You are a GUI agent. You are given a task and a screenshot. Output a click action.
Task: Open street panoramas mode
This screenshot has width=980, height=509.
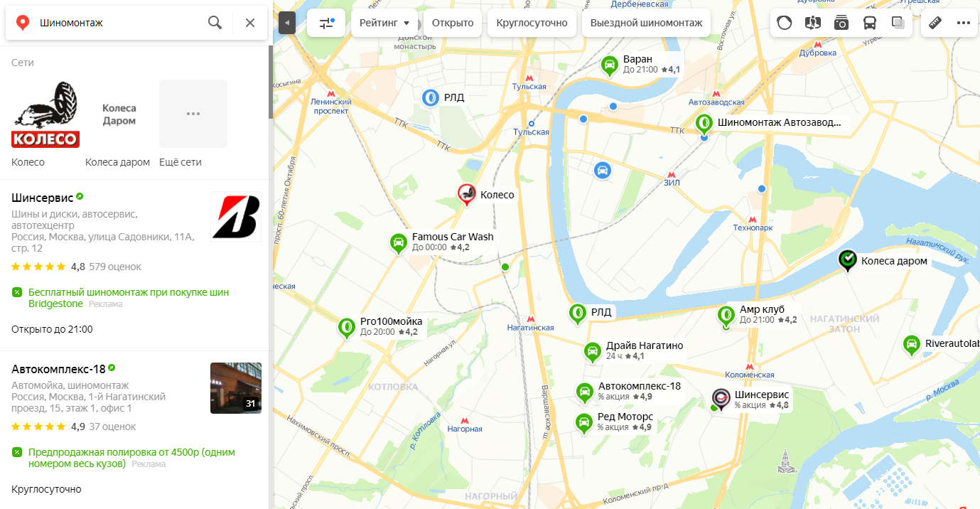click(812, 23)
